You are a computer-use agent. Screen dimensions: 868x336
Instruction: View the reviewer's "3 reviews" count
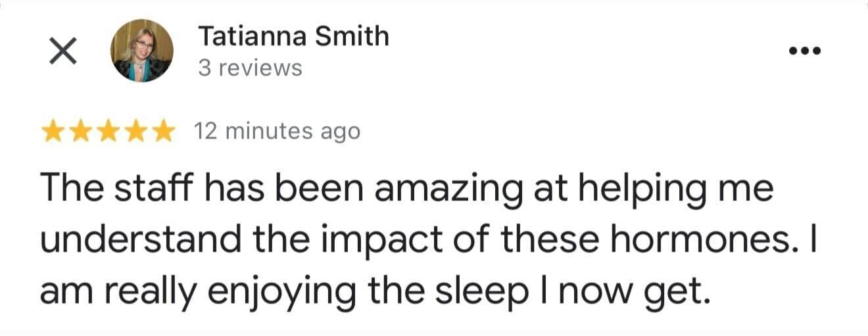(250, 68)
